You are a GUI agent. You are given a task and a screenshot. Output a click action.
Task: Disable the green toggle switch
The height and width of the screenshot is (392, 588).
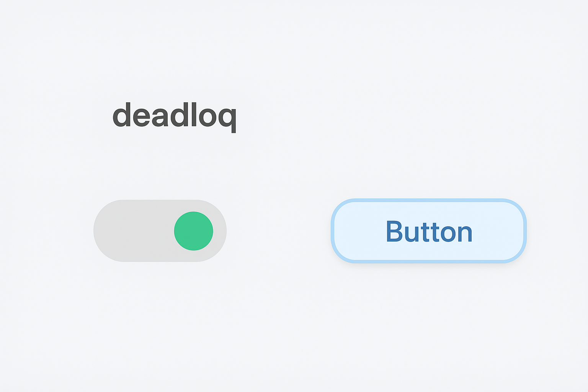(x=160, y=231)
